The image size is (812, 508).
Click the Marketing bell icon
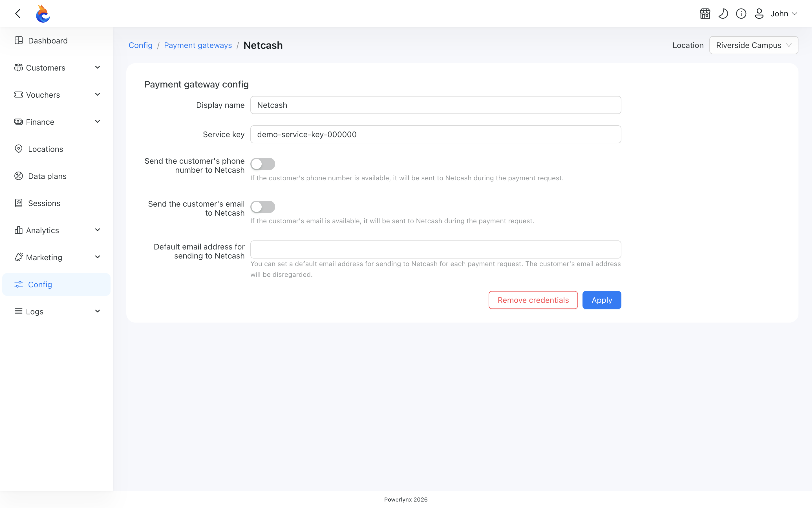tap(19, 257)
